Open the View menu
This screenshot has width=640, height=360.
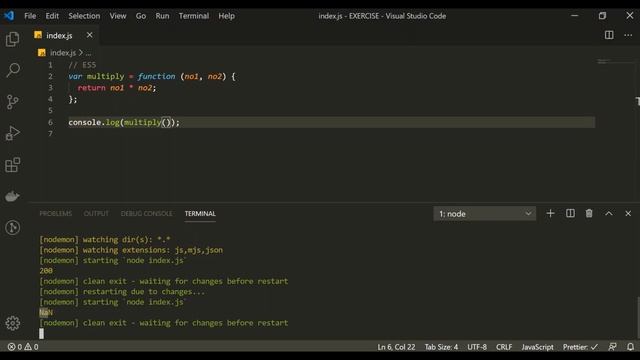118,16
